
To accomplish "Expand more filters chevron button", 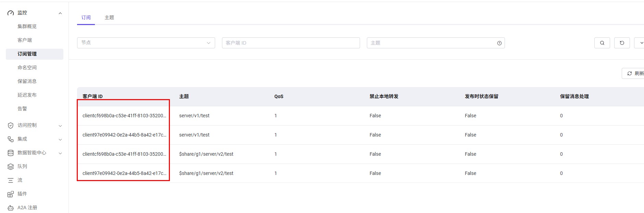I will [640, 43].
